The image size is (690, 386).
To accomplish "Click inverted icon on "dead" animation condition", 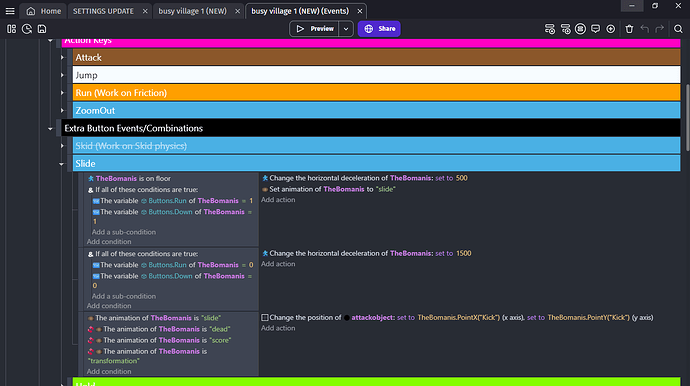I will [91, 329].
